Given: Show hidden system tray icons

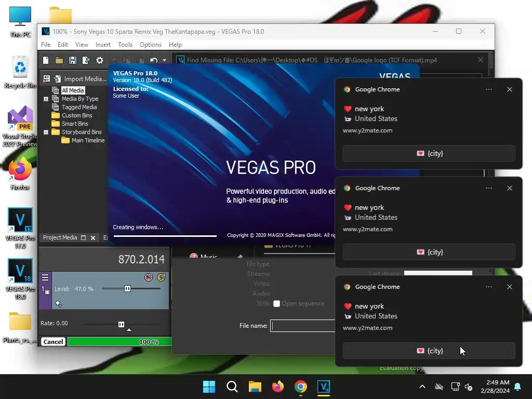Looking at the screenshot, I should coord(422,387).
